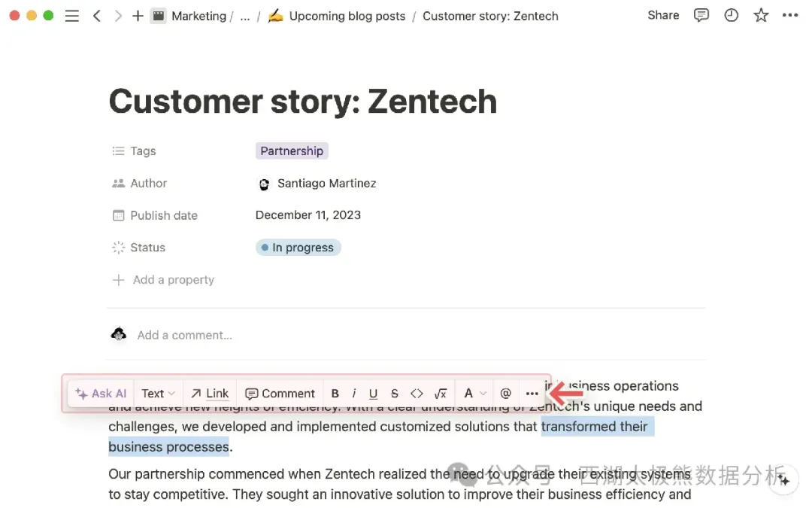
Task: Open the Text block type dropdown
Action: point(158,394)
